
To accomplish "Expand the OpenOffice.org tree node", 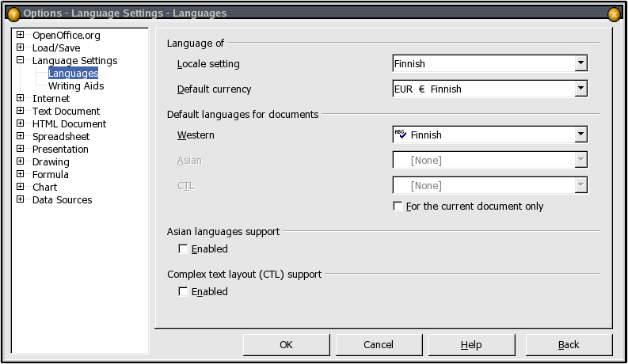I will click(x=20, y=35).
